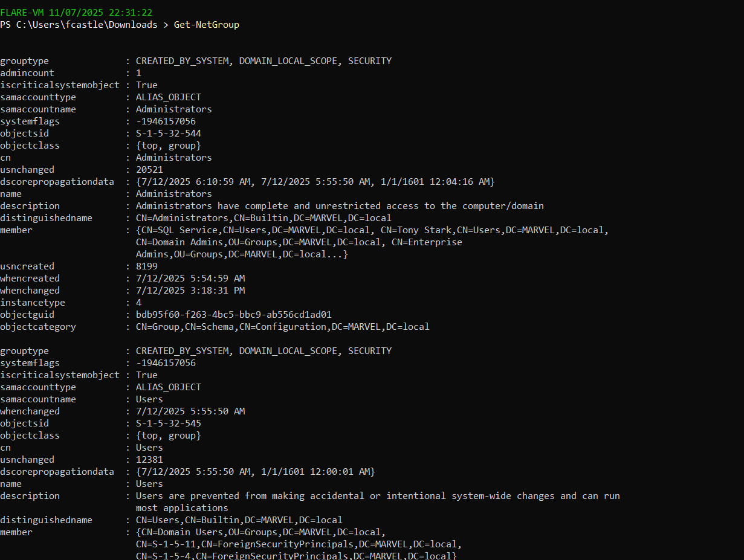Click the objectguid value bdb95f60-f263-4bc5-bbc9-ab556cd1ad01

[234, 315]
